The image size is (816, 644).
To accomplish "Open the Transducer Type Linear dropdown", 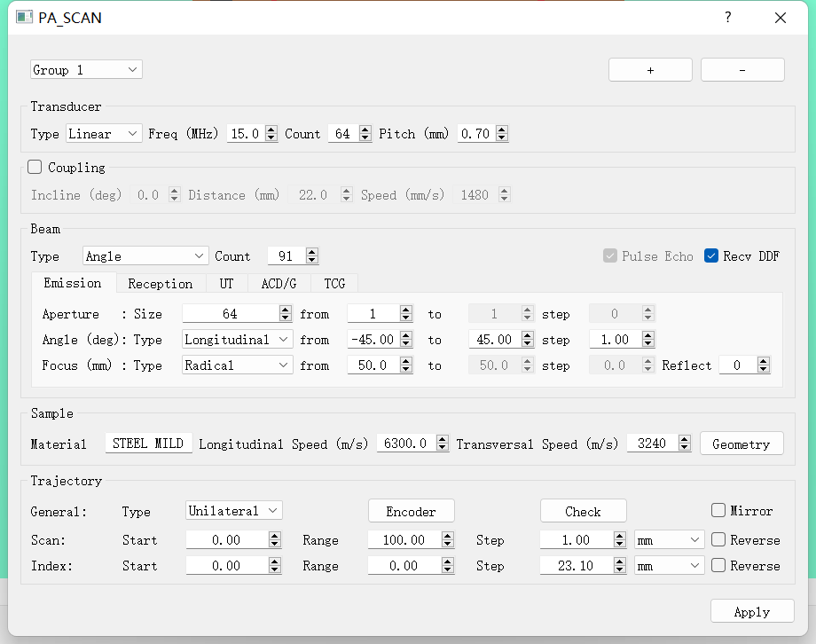I will (x=104, y=134).
